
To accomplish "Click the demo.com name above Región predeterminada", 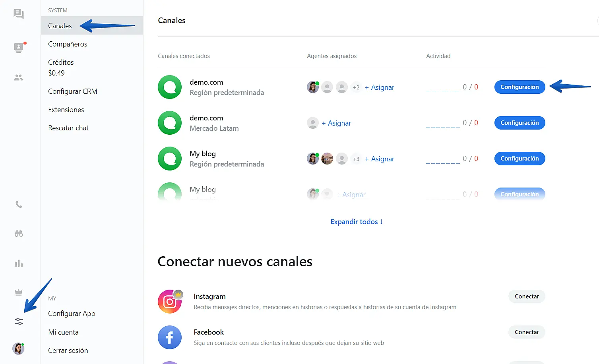I will [206, 82].
